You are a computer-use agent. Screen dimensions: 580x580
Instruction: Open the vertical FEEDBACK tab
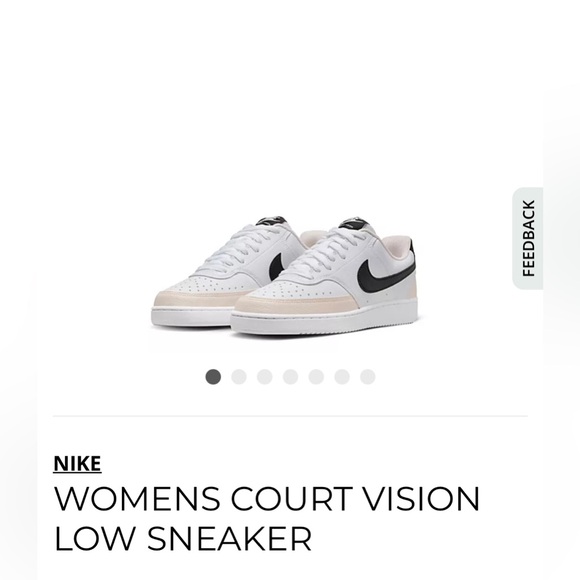(528, 238)
